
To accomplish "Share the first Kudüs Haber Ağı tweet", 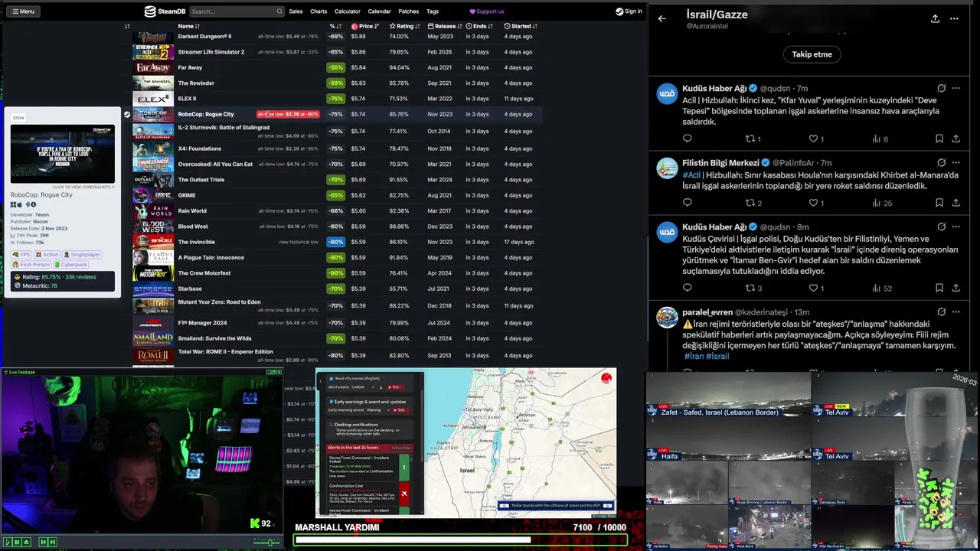I will tap(955, 139).
